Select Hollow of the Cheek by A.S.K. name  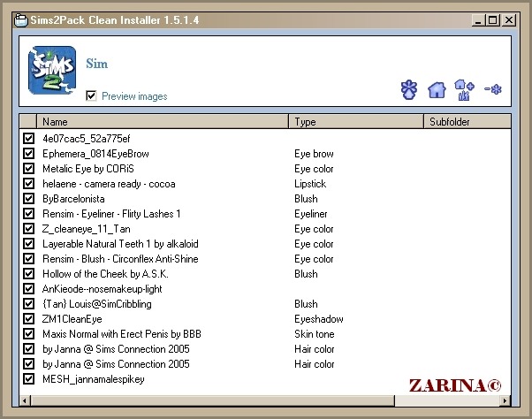pyautogui.click(x=105, y=274)
